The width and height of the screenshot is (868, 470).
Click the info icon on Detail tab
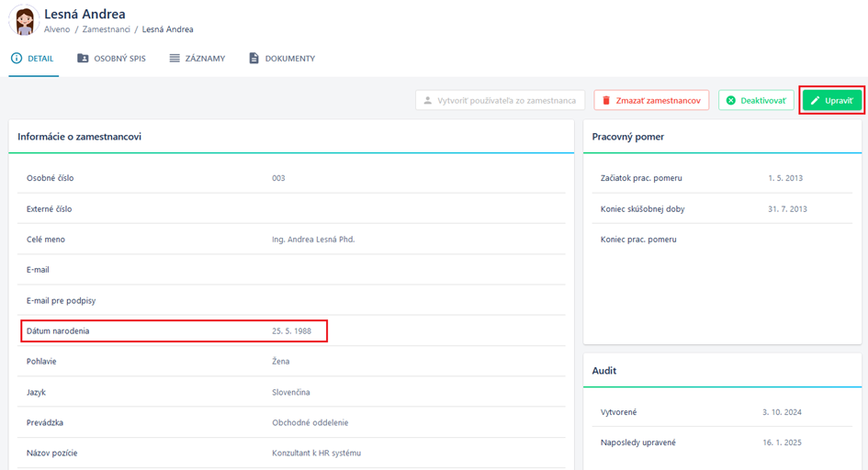[17, 58]
